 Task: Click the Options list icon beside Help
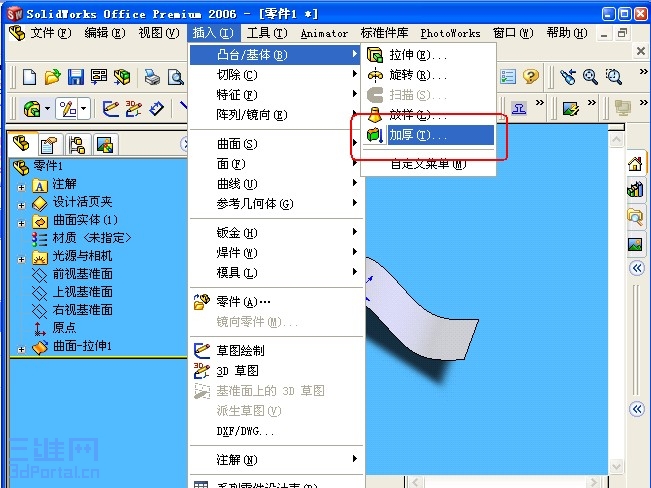pyautogui.click(x=508, y=76)
